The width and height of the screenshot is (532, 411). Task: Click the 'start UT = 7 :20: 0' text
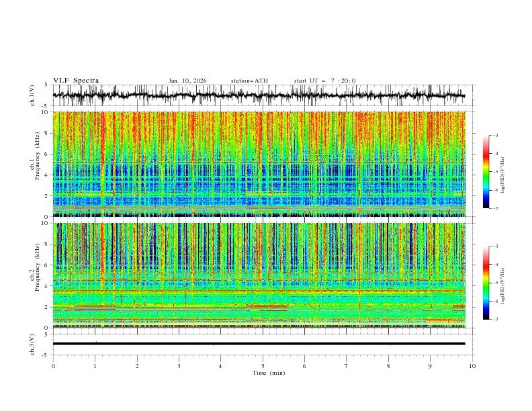[324, 81]
